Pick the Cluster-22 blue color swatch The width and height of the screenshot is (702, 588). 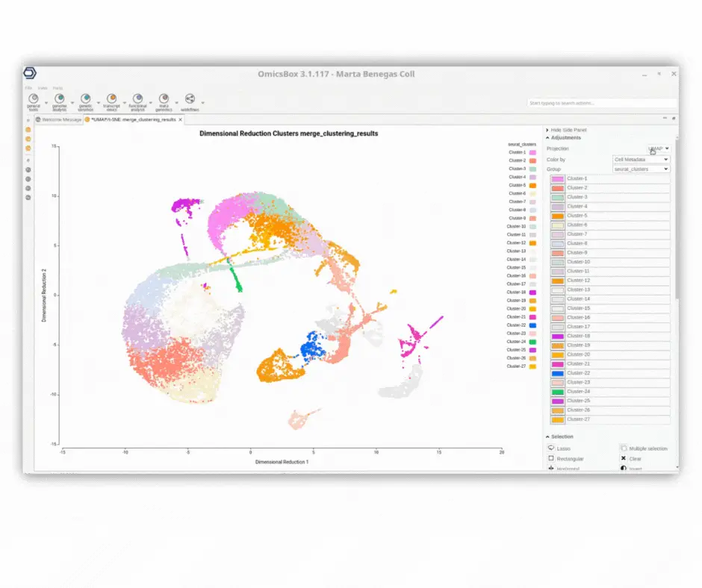point(557,373)
